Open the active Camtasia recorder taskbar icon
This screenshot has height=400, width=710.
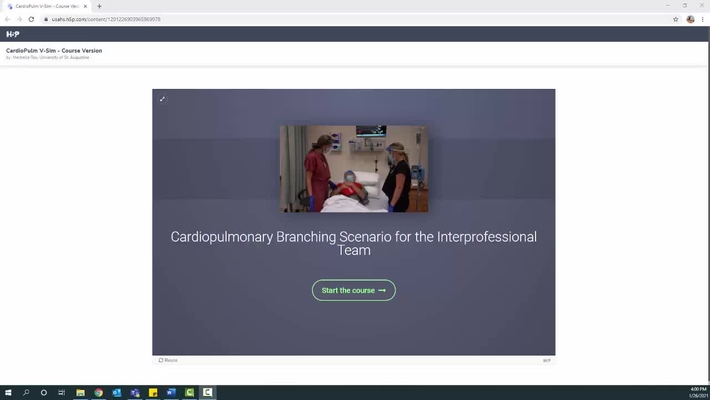click(x=207, y=392)
